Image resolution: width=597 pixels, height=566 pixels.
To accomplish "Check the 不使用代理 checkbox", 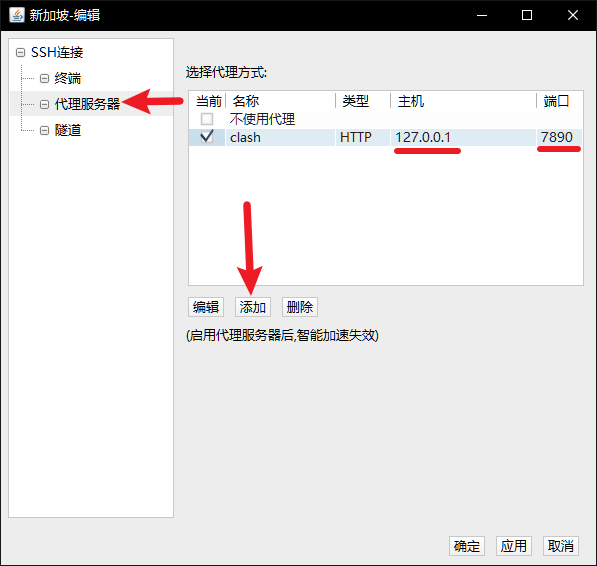I will [x=207, y=119].
